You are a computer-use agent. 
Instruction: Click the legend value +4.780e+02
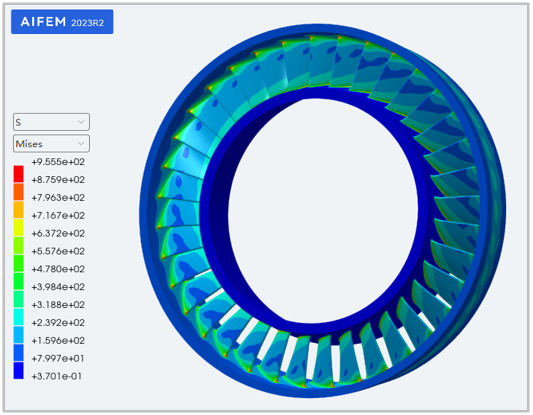58,269
